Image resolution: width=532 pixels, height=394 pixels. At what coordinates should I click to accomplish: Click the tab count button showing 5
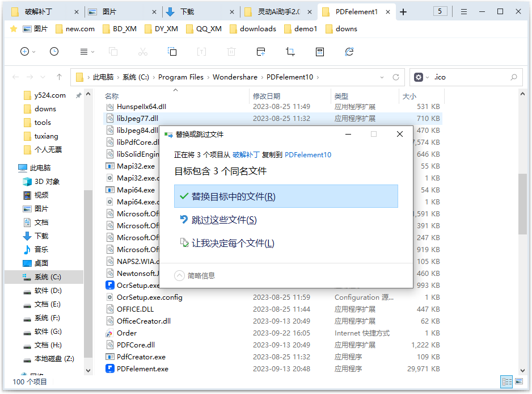tap(440, 11)
